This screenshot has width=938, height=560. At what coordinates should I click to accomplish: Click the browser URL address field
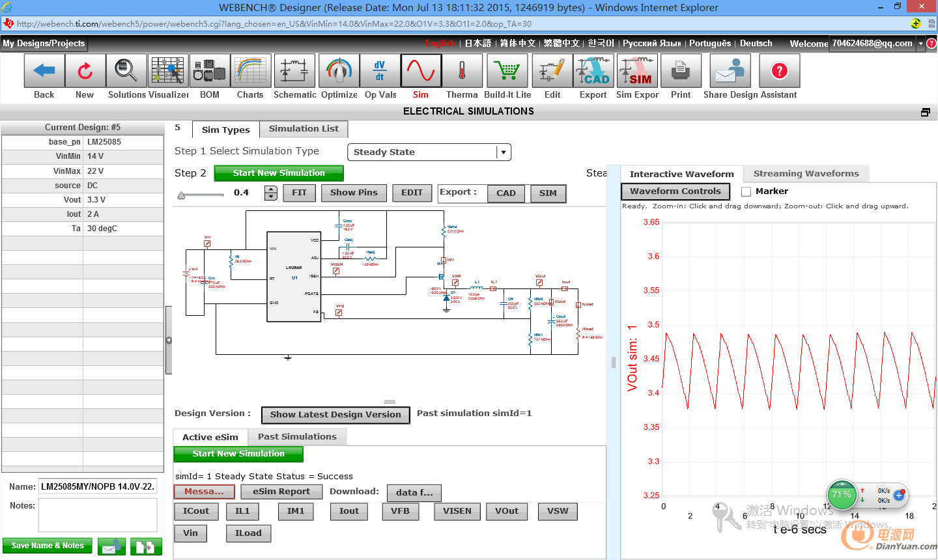pyautogui.click(x=456, y=23)
